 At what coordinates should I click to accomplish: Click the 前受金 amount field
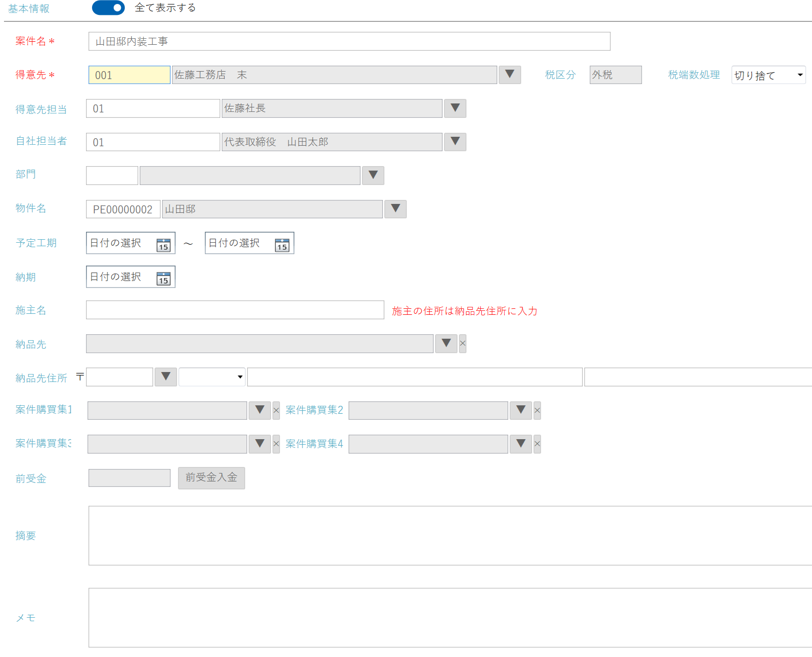click(x=129, y=478)
